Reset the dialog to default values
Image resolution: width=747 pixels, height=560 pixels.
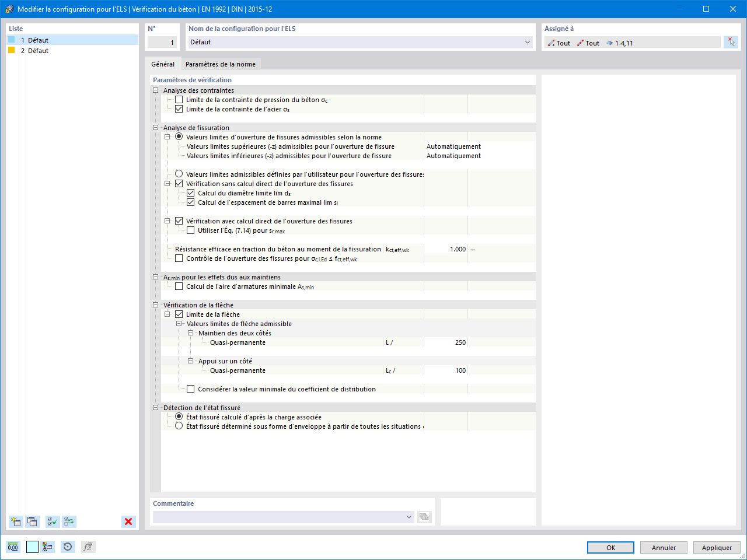pyautogui.click(x=68, y=547)
